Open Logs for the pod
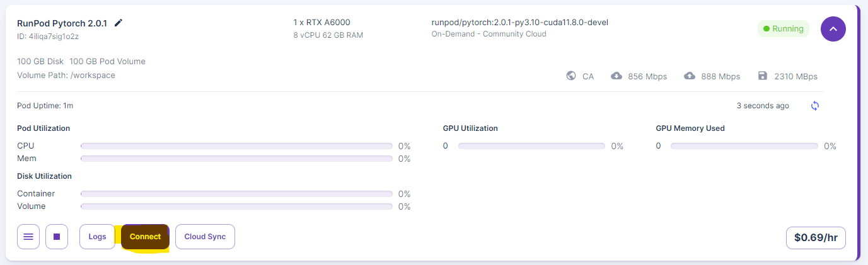868x265 pixels. pyautogui.click(x=97, y=237)
